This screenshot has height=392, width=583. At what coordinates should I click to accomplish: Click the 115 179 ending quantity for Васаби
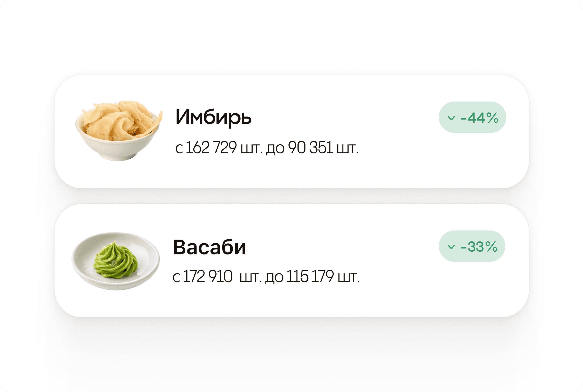pos(310,277)
